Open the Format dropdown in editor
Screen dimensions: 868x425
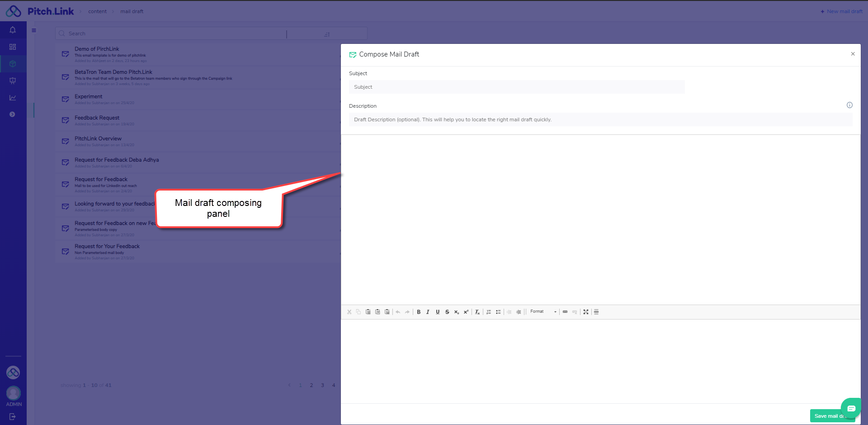(x=543, y=312)
